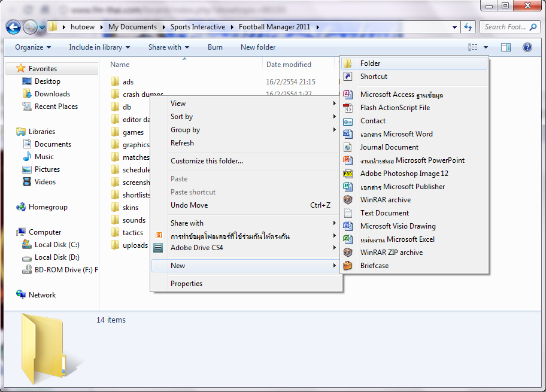Sort by Name column header

(x=120, y=65)
